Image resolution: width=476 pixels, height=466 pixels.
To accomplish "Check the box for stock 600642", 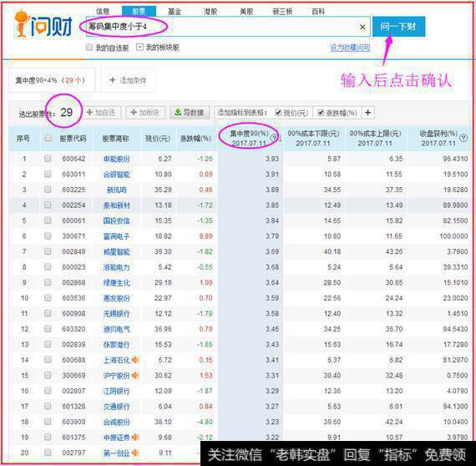I will (x=48, y=159).
